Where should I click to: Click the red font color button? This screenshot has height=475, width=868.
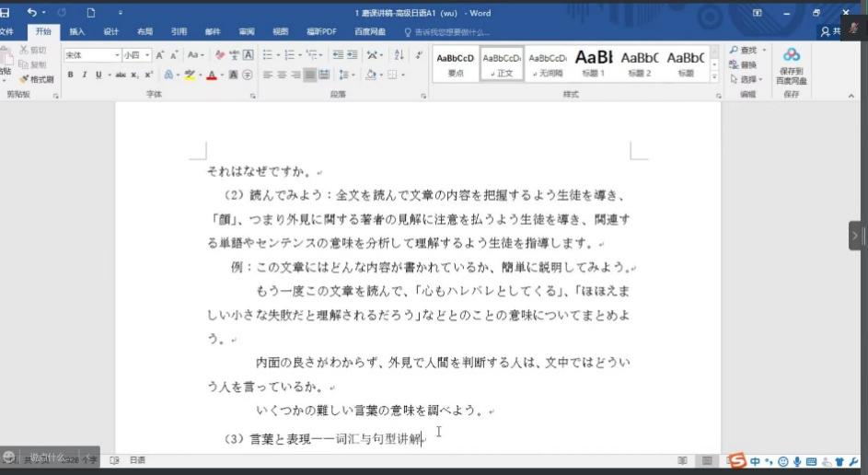pyautogui.click(x=211, y=75)
